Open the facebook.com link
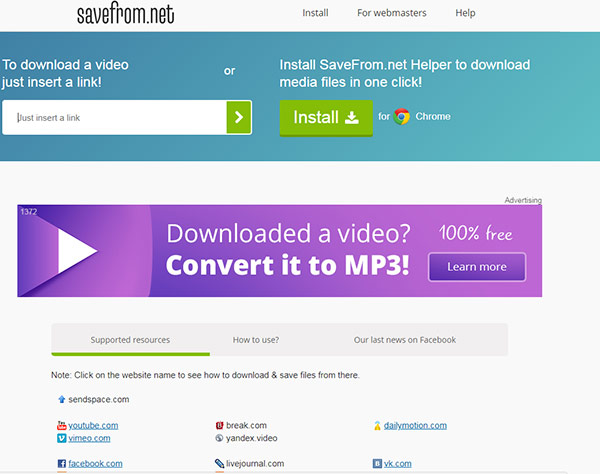Image resolution: width=600 pixels, height=474 pixels. pos(95,464)
